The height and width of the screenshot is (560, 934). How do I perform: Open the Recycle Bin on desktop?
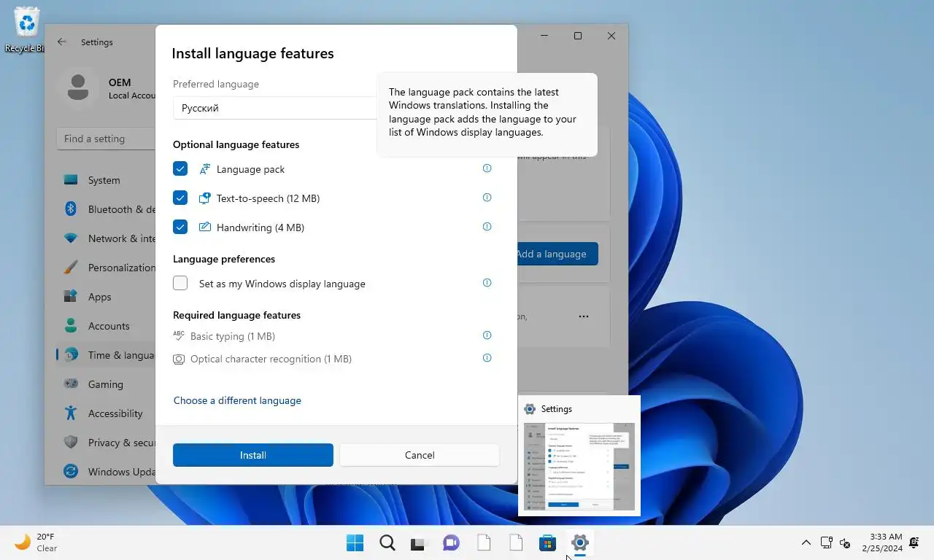[27, 29]
